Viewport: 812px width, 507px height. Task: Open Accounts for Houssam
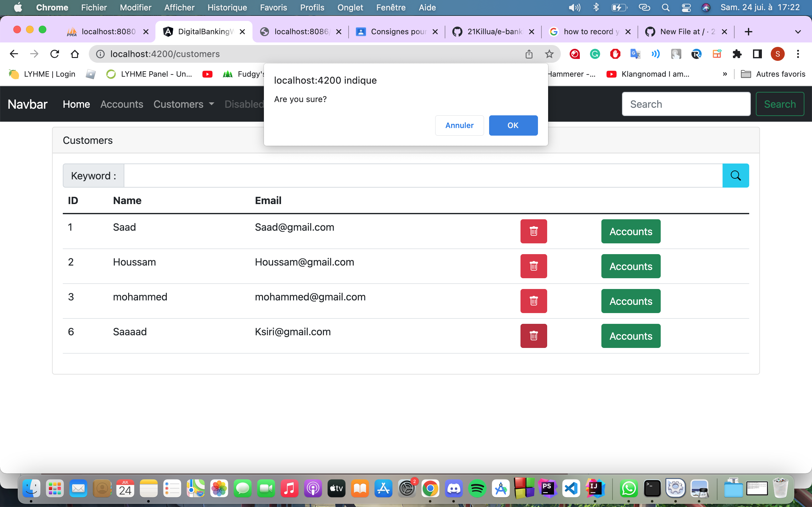(631, 266)
